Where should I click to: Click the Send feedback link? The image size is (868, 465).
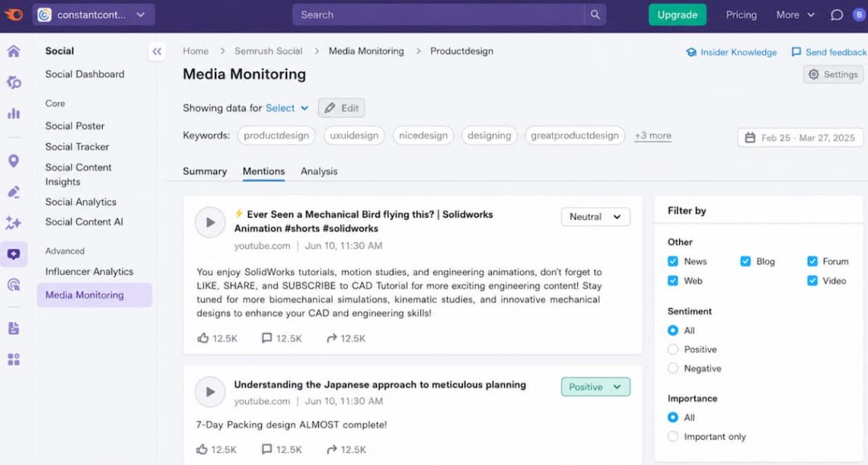pos(828,52)
